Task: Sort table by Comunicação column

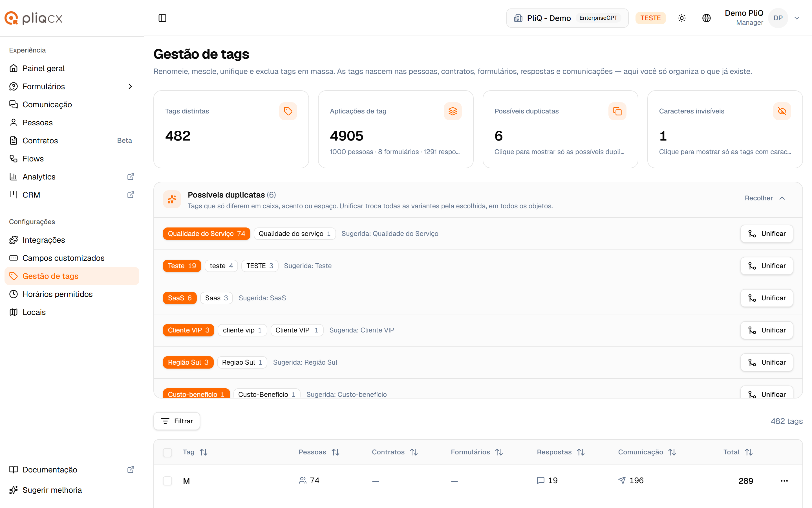Action: coord(672,452)
